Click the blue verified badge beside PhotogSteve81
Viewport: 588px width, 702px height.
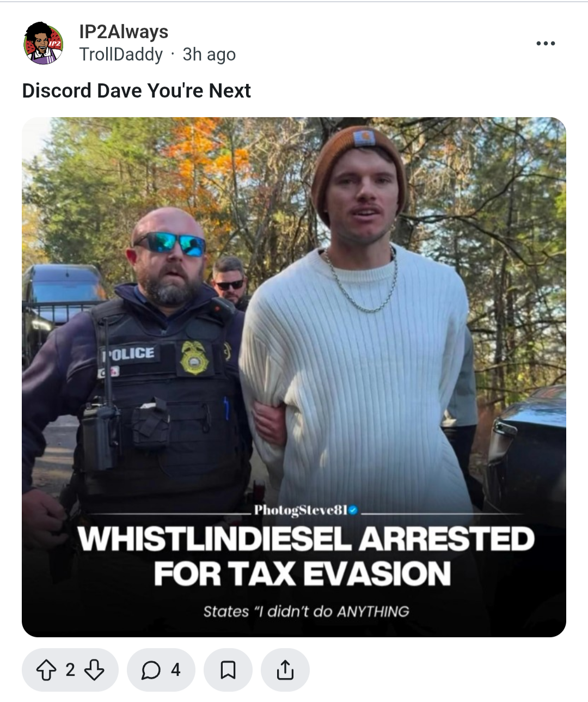click(353, 510)
